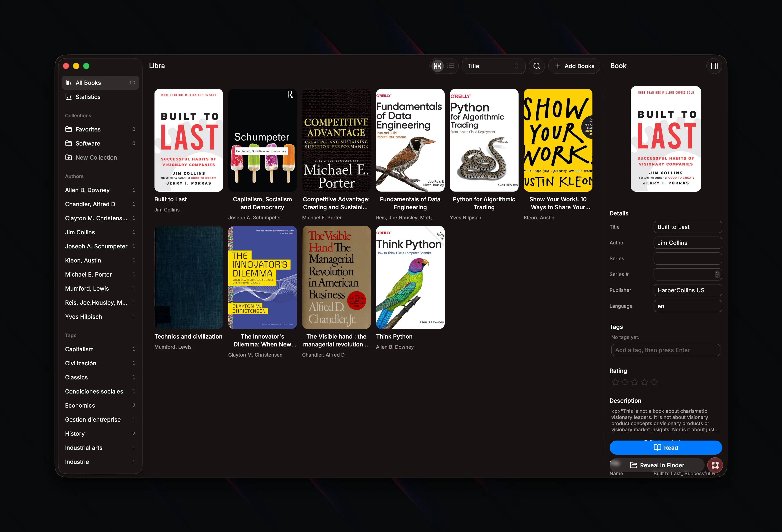Click the Series # stepper arrows

point(717,274)
